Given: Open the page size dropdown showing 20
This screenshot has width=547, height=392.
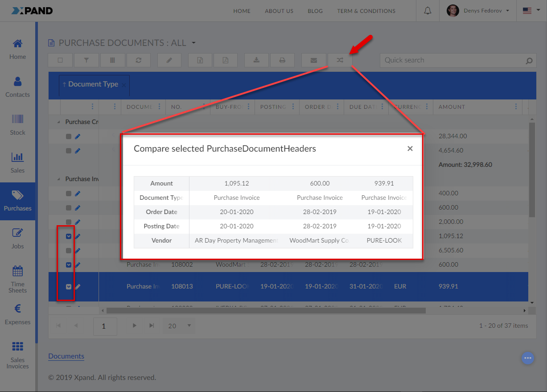Looking at the screenshot, I should pyautogui.click(x=179, y=326).
